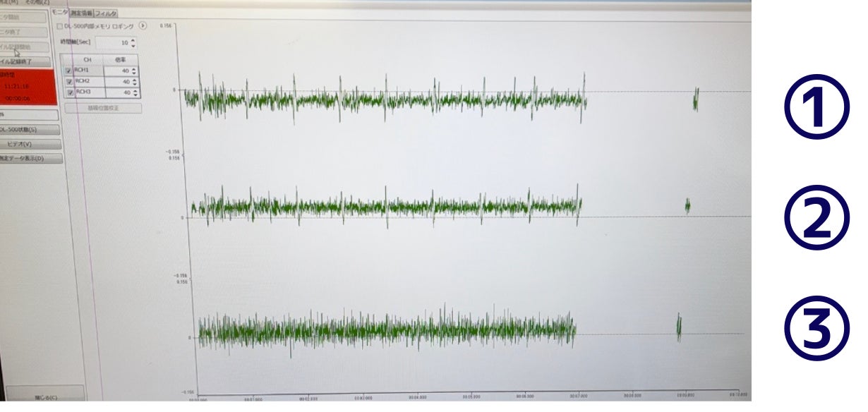Switch to the 測定情報 tab
This screenshot has height=412, width=868.
coord(81,13)
